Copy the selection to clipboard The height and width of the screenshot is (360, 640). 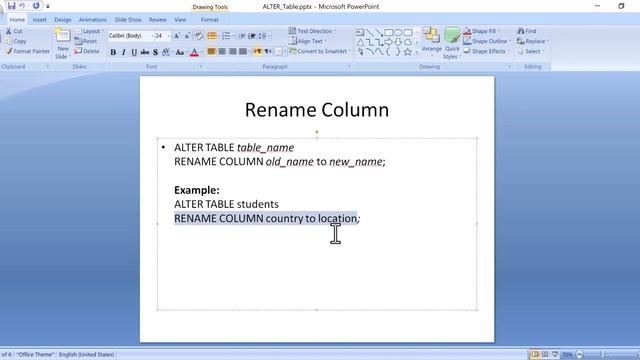coord(16,41)
